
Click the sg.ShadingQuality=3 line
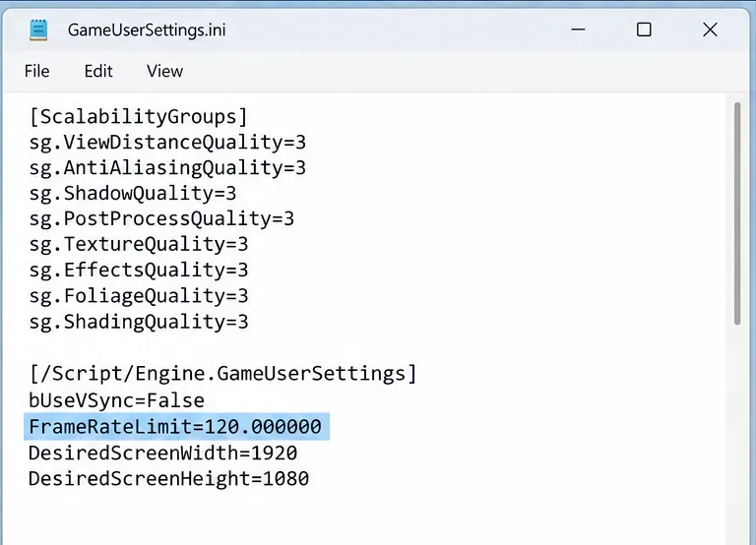[x=139, y=322]
